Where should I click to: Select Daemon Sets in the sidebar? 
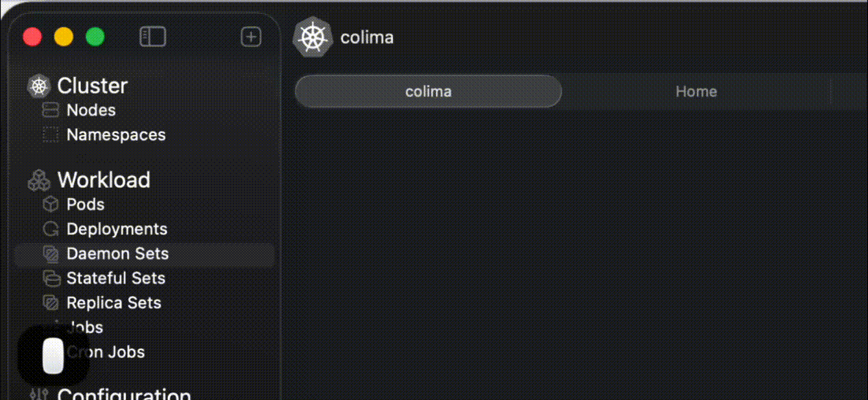pos(117,254)
